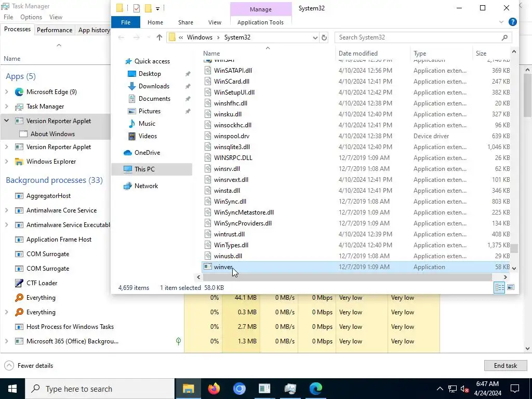Image resolution: width=532 pixels, height=399 pixels.
Task: Switch to Task Manager Performance tab
Action: click(54, 30)
